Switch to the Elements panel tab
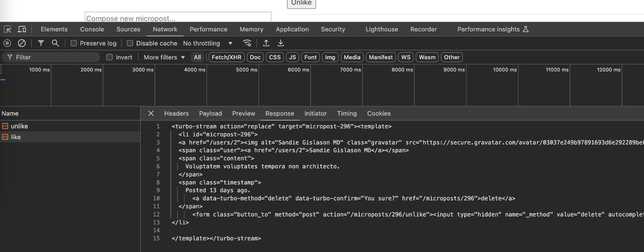Screen dimensions: 644x252 click(x=54, y=30)
